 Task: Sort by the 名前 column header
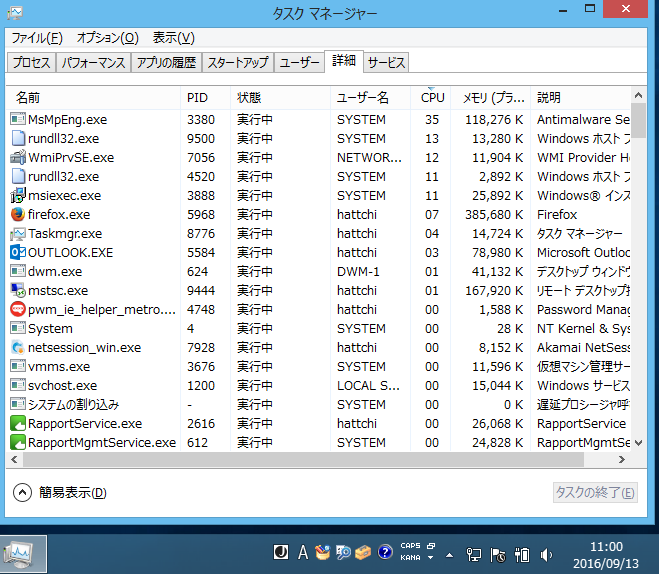coord(93,97)
